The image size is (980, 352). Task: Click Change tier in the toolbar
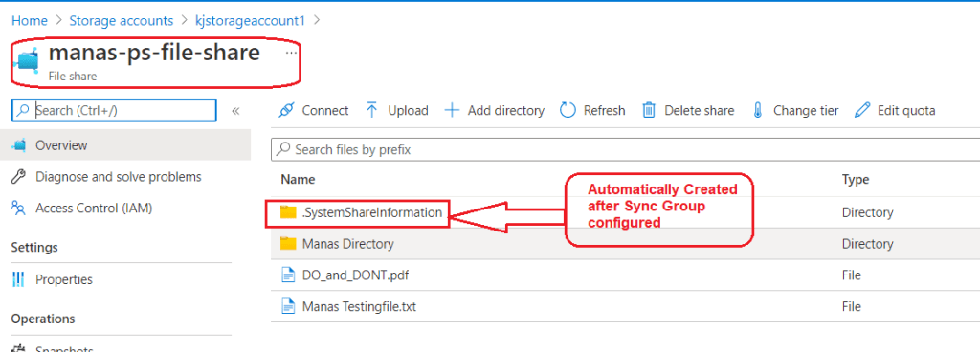coord(795,110)
